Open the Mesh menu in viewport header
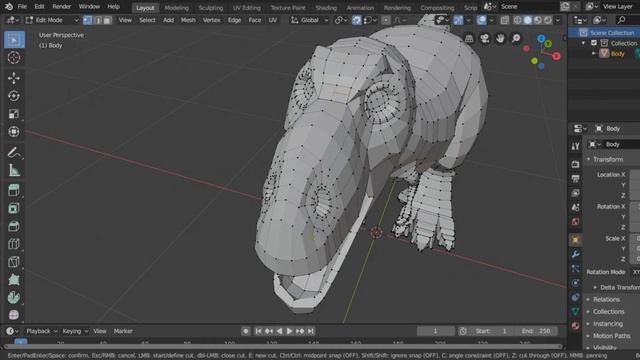This screenshot has height=360, width=640. (x=188, y=20)
